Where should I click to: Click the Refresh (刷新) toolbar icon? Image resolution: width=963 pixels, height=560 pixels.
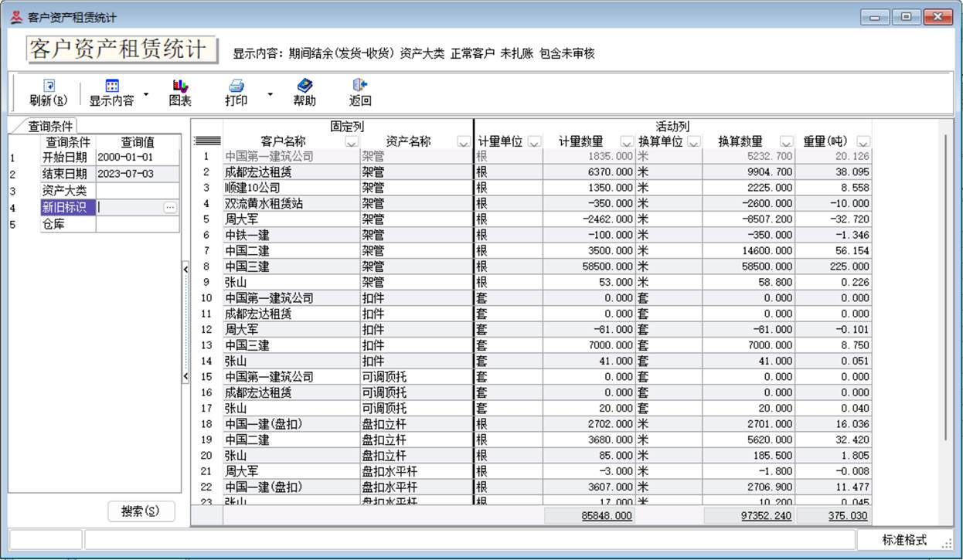click(49, 87)
